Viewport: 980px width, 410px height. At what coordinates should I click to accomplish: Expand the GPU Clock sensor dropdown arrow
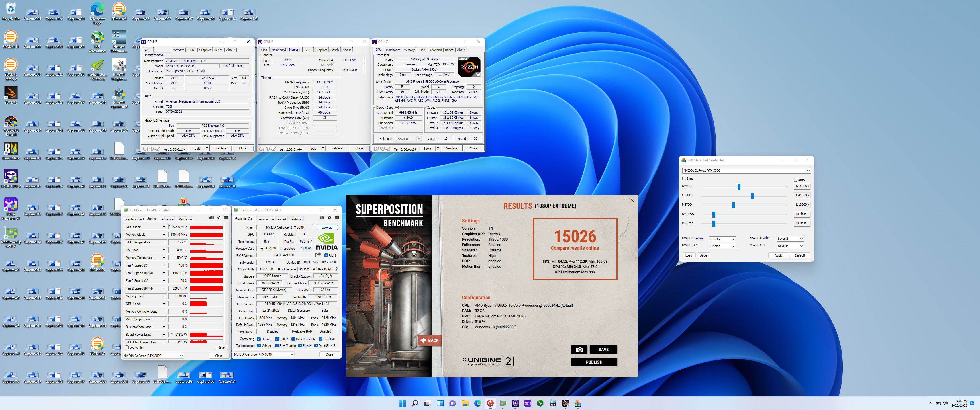(x=164, y=227)
